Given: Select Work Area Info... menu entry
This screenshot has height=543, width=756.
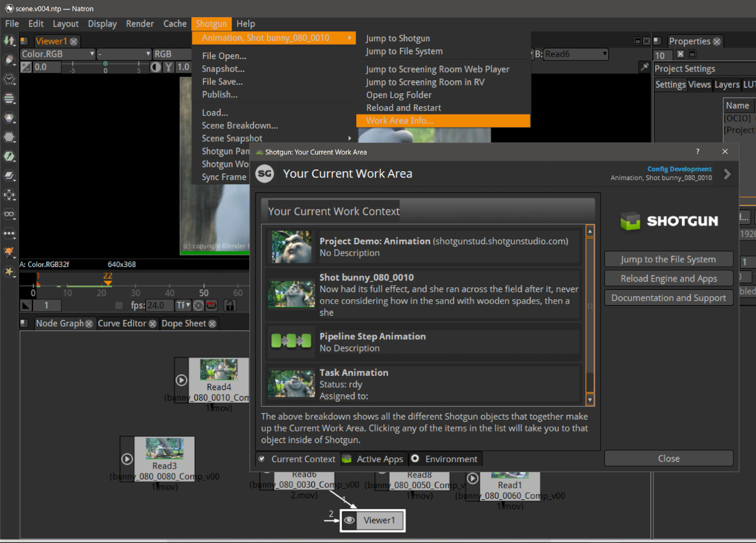Looking at the screenshot, I should pos(444,120).
